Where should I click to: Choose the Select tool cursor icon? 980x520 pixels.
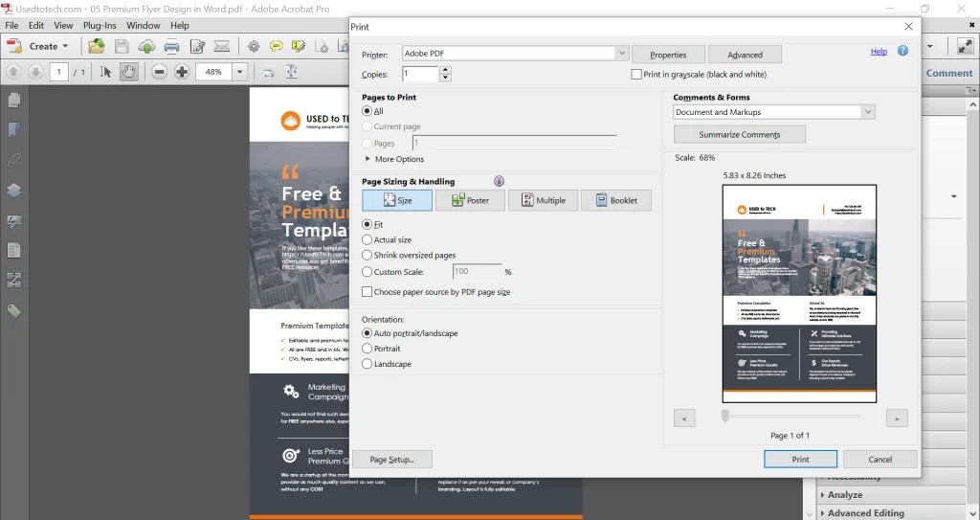[x=105, y=72]
